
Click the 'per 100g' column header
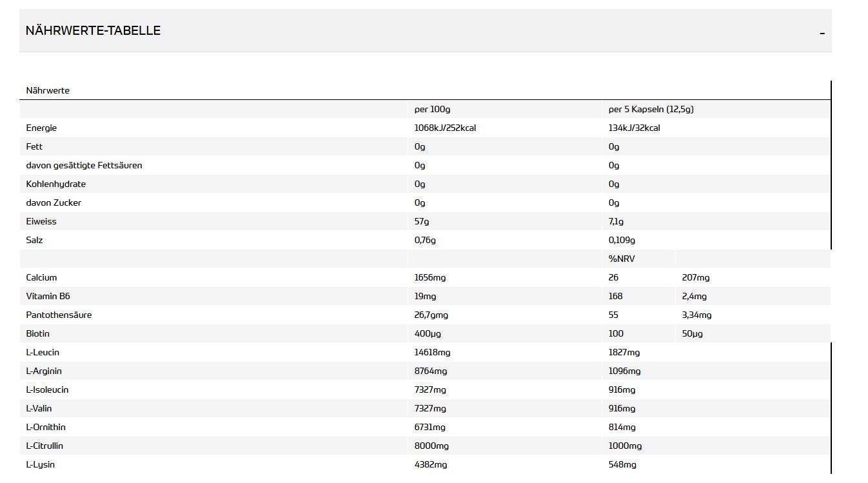pyautogui.click(x=432, y=109)
